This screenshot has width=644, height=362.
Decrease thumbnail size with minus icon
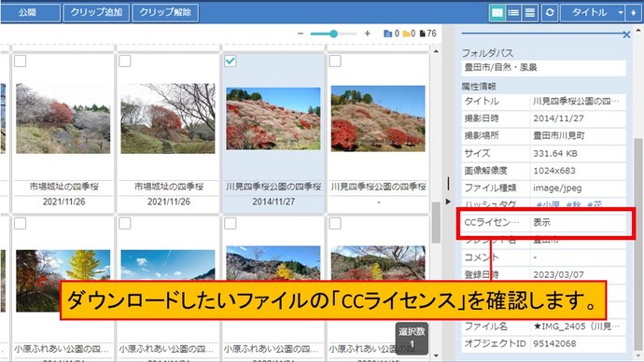click(x=301, y=34)
